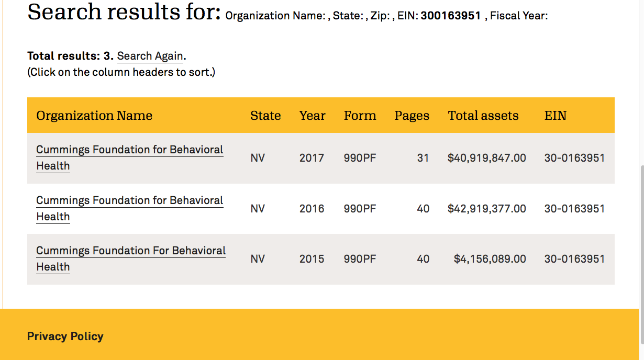Open the 2017 Cummings Foundation filing link
This screenshot has height=360, width=644.
[129, 150]
